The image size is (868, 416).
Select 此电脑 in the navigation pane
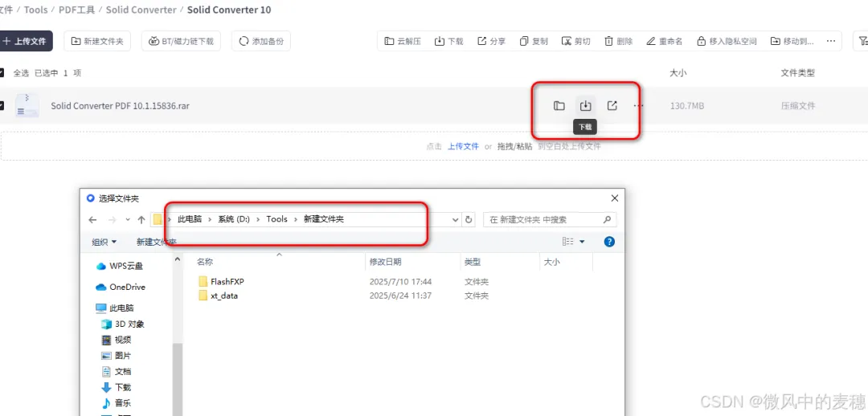pos(115,308)
